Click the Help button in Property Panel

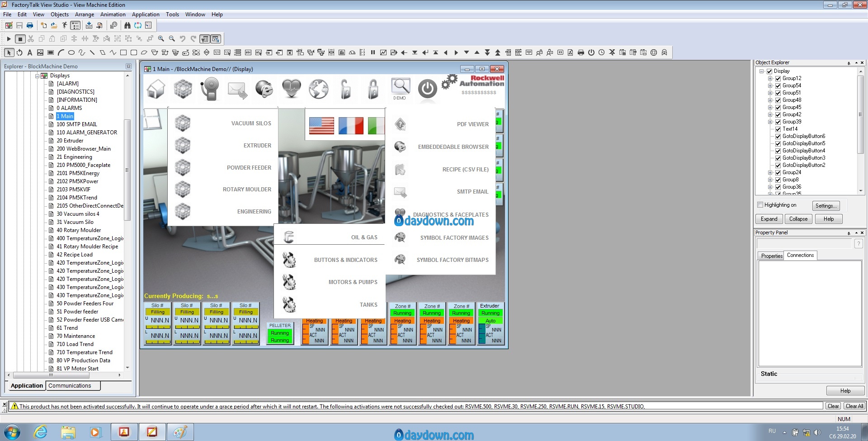pos(845,391)
